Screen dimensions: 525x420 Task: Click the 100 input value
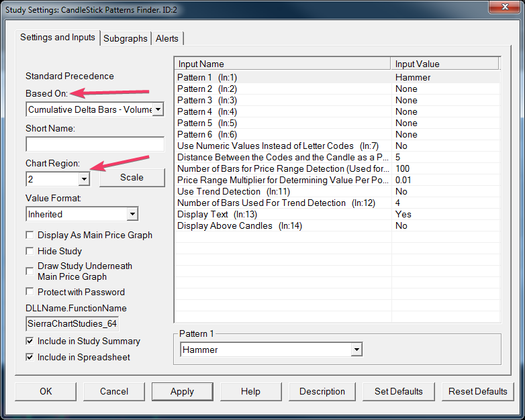click(402, 168)
